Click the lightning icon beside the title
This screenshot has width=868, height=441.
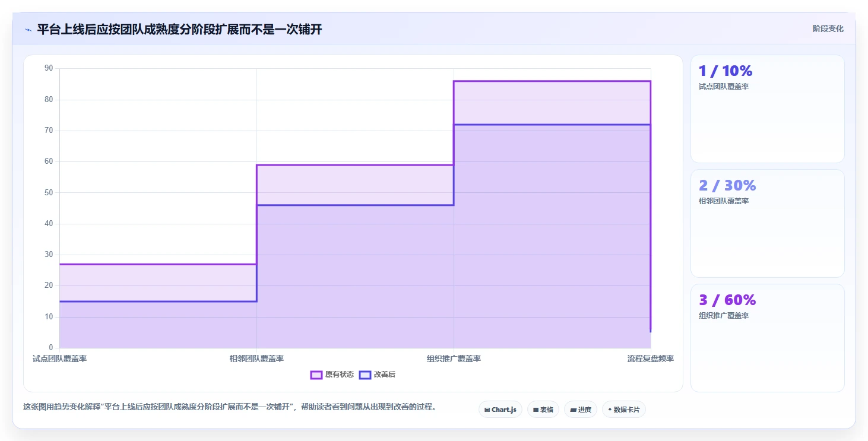28,30
